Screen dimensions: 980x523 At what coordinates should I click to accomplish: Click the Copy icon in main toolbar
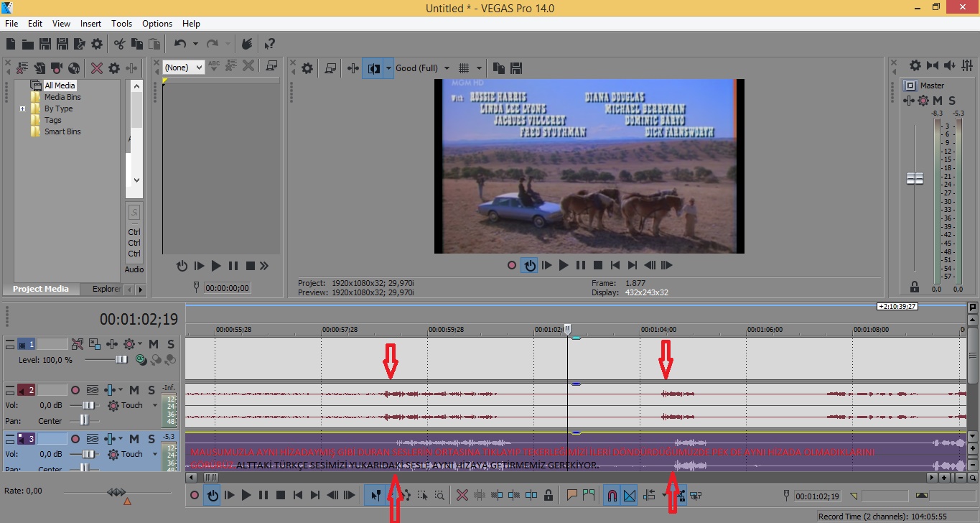[x=136, y=44]
